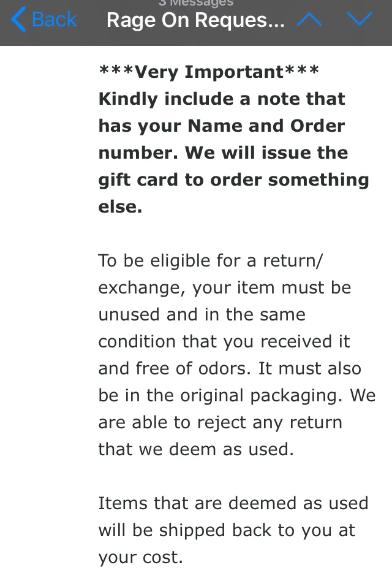The width and height of the screenshot is (392, 579).
Task: Click the line "has your Name and Order"
Action: (x=222, y=126)
